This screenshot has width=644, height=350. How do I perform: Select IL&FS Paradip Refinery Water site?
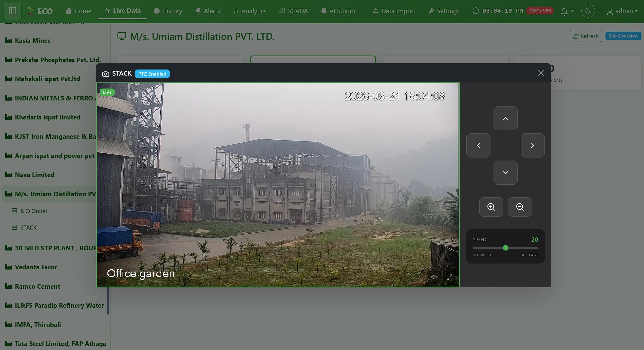[x=55, y=305]
